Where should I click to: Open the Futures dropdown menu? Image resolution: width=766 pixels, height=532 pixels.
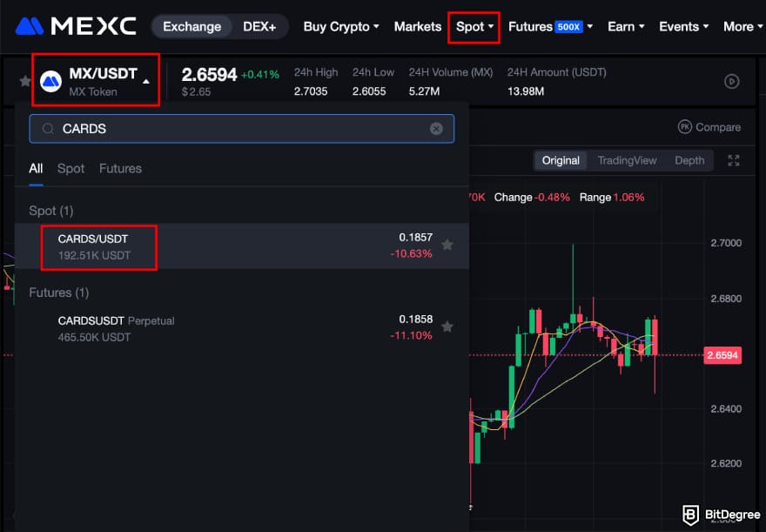(550, 26)
